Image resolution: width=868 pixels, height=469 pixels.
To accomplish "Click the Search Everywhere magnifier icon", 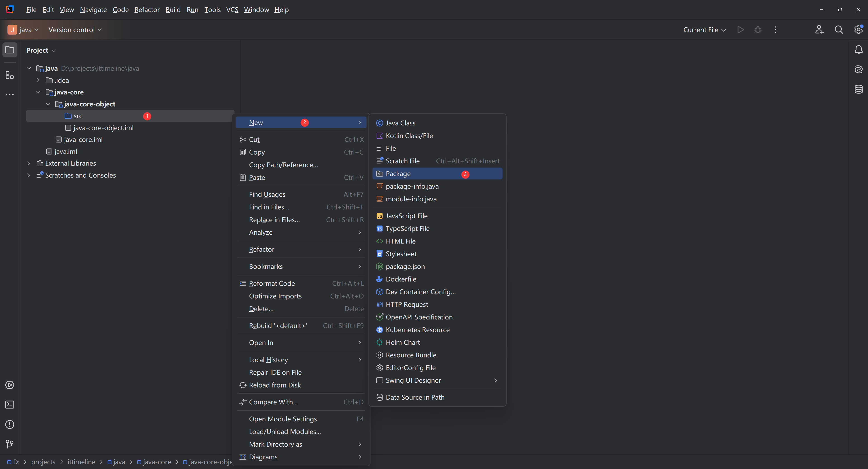I will pos(839,30).
